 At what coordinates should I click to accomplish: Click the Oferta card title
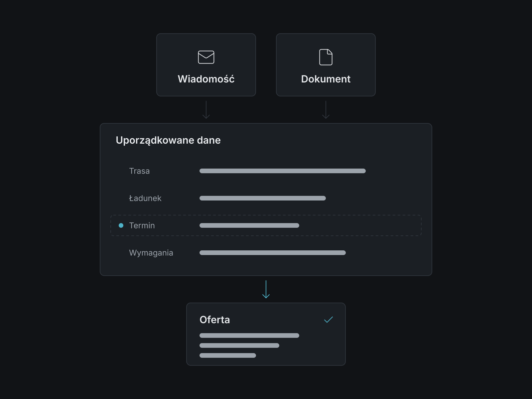point(215,320)
